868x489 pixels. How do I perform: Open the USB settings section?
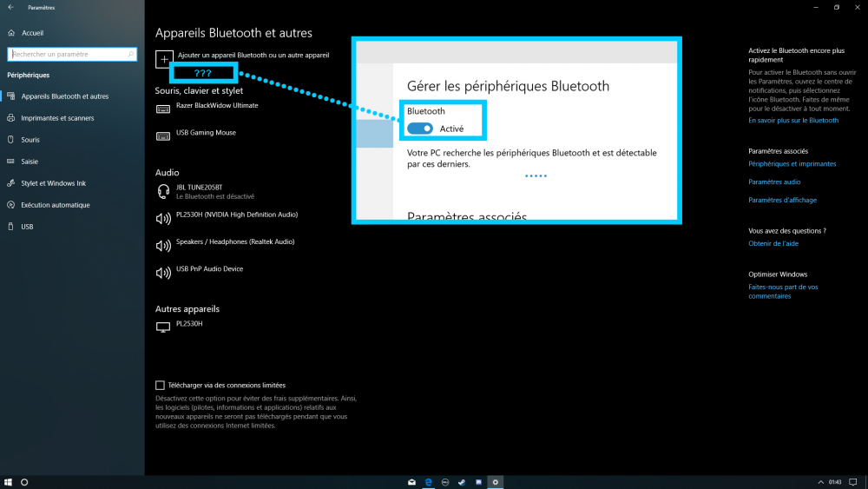(27, 227)
